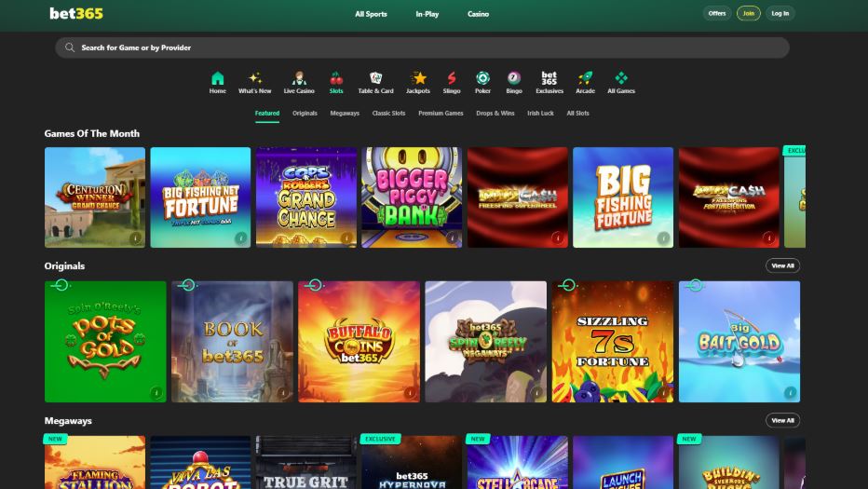The width and height of the screenshot is (868, 489).
Task: Launch Flaming Stallion Megaways game
Action: coord(95,462)
